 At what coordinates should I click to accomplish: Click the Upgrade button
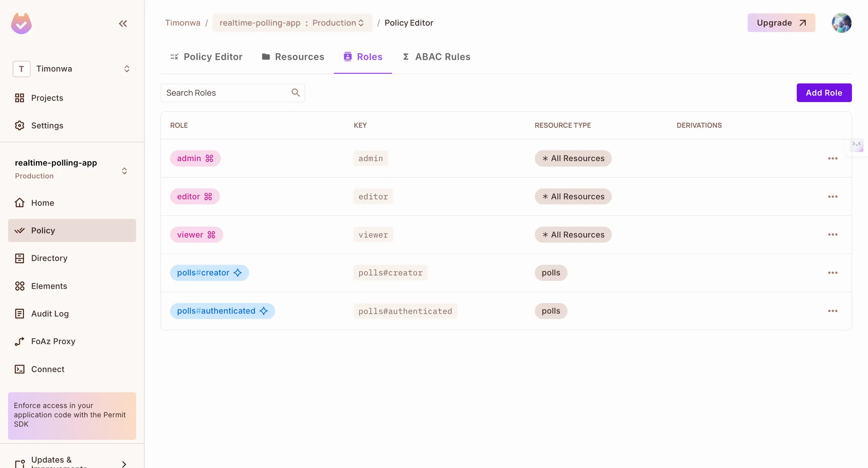[781, 23]
